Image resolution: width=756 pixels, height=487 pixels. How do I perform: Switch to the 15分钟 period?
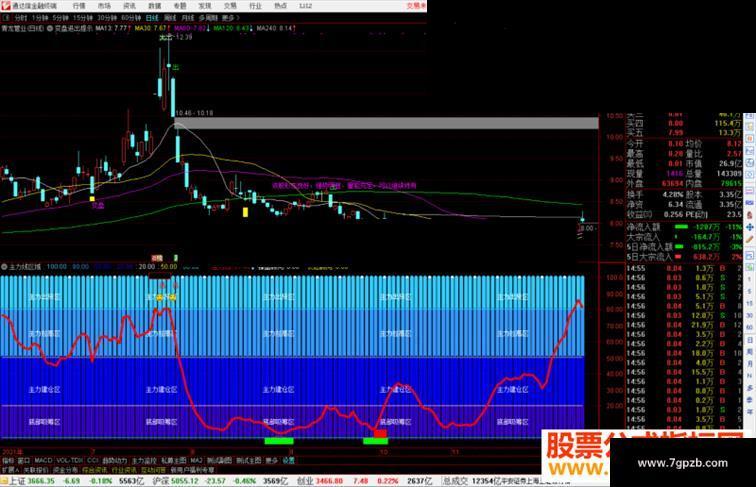point(82,18)
